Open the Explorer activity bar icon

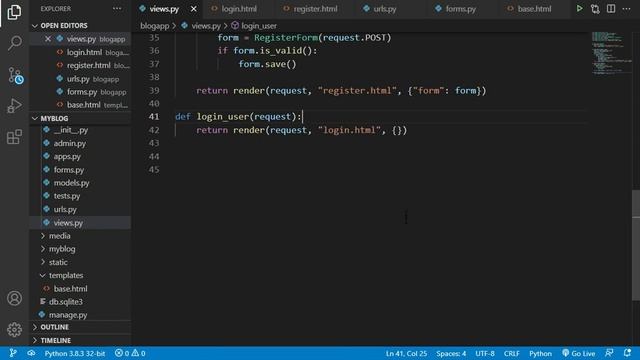click(x=14, y=12)
